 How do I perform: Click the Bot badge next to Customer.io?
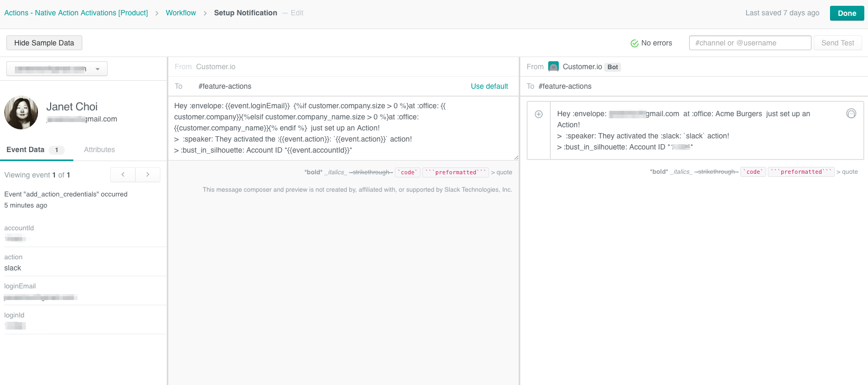click(x=613, y=67)
